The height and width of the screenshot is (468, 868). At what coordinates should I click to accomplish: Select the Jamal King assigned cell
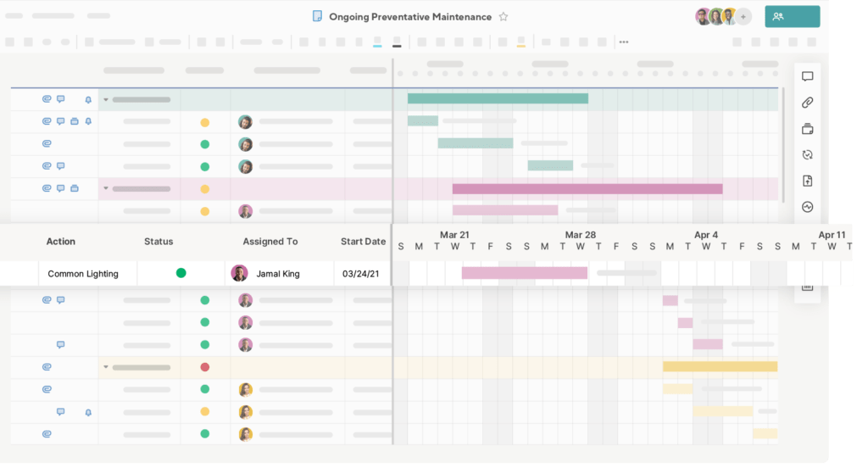pos(280,274)
